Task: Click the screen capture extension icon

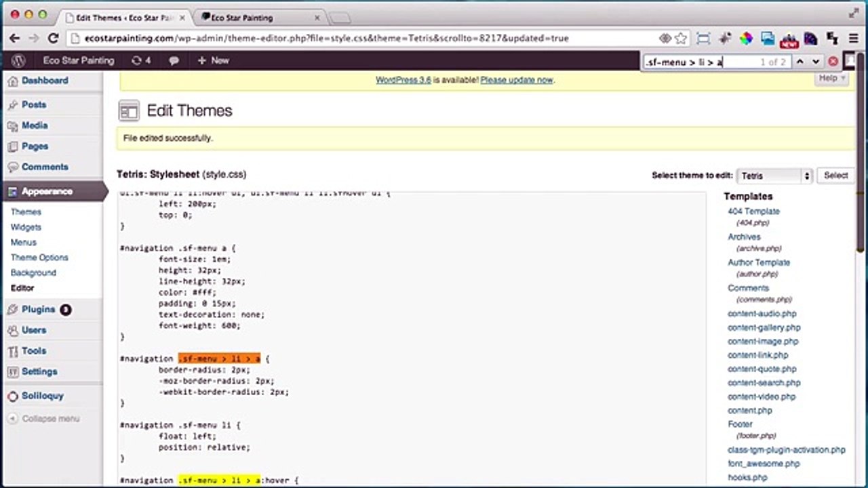Action: 703,39
